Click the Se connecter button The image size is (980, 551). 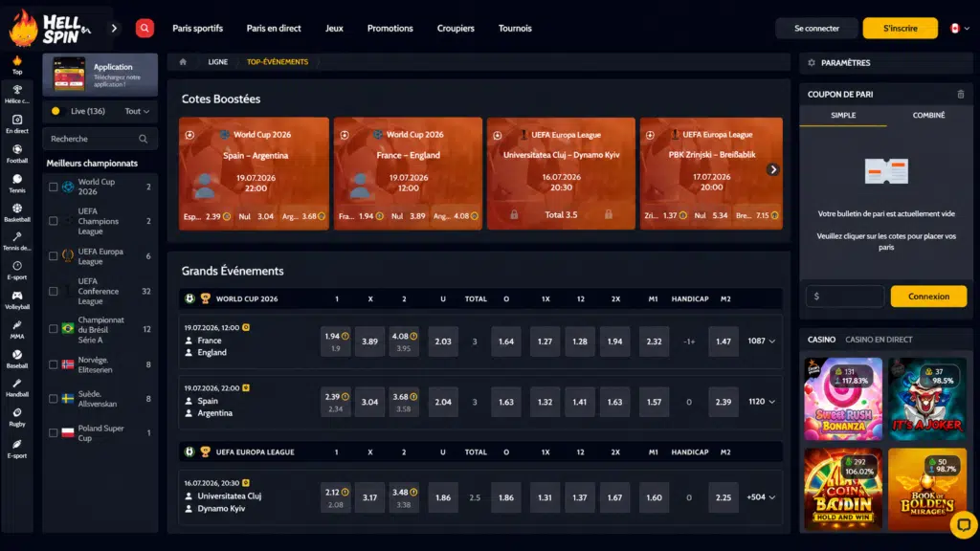tap(816, 28)
